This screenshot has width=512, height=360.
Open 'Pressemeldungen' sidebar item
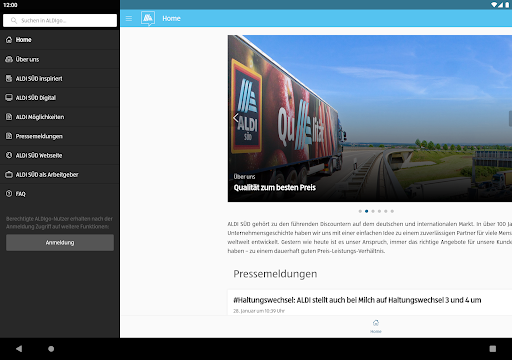tap(60, 136)
